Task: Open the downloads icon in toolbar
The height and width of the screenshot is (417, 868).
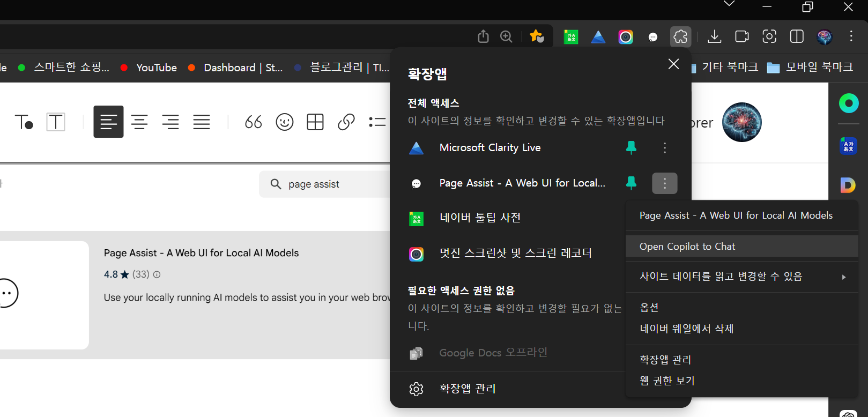Action: tap(714, 36)
